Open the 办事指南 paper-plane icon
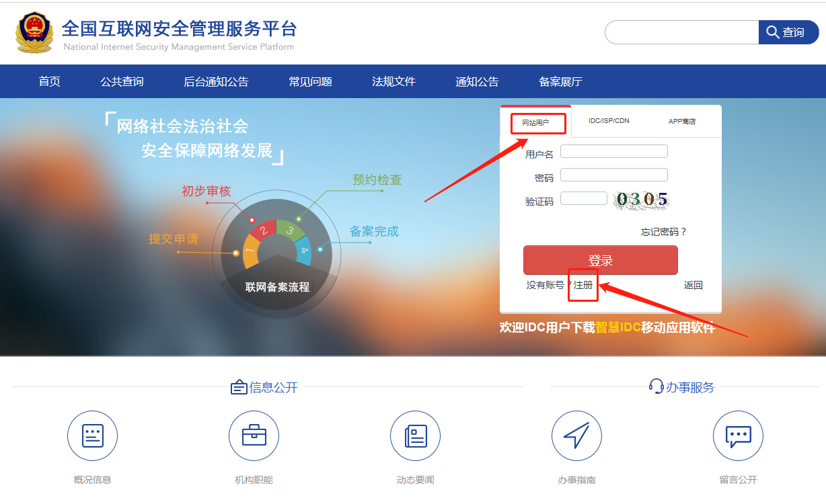 pyautogui.click(x=576, y=436)
